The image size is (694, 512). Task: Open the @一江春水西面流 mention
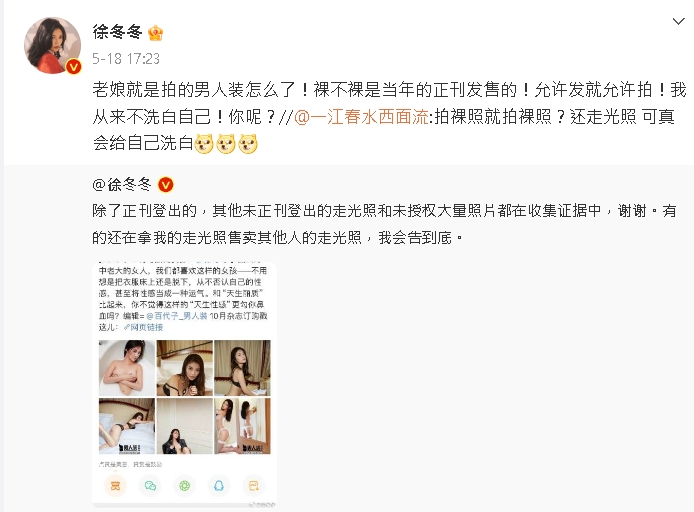click(361, 117)
